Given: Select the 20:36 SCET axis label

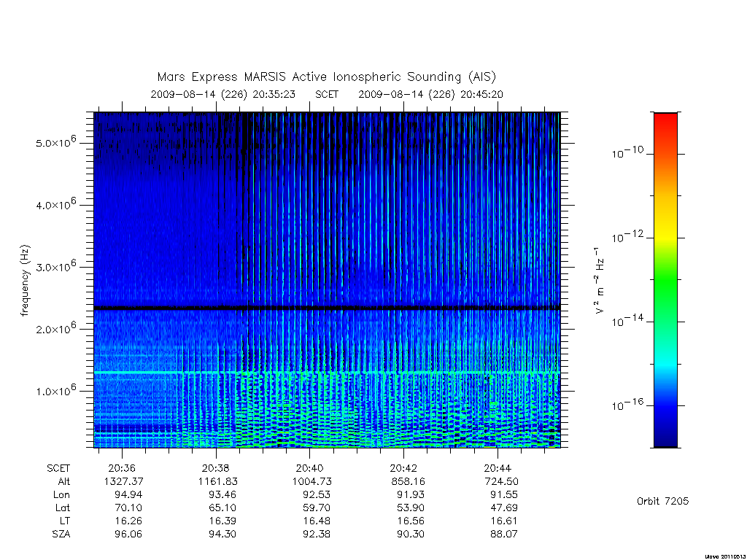Looking at the screenshot, I should pyautogui.click(x=122, y=468).
